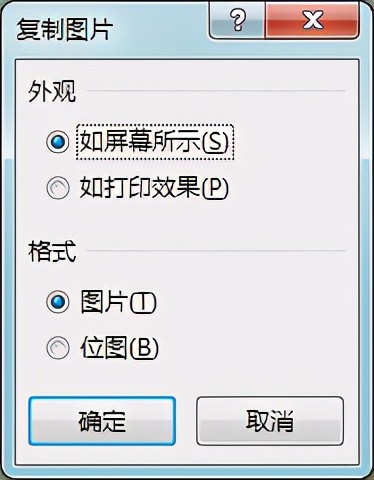Click the 图片(T) text label
This screenshot has width=374, height=480.
(118, 302)
